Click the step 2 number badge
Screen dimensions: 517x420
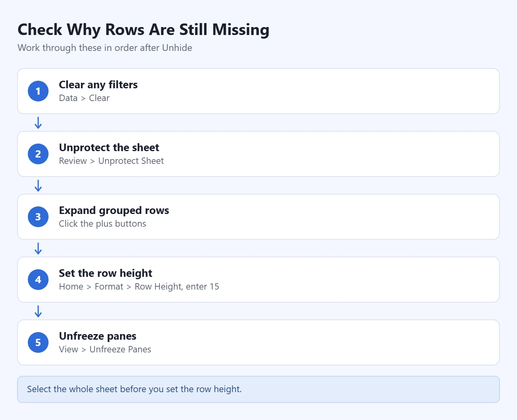click(x=38, y=154)
